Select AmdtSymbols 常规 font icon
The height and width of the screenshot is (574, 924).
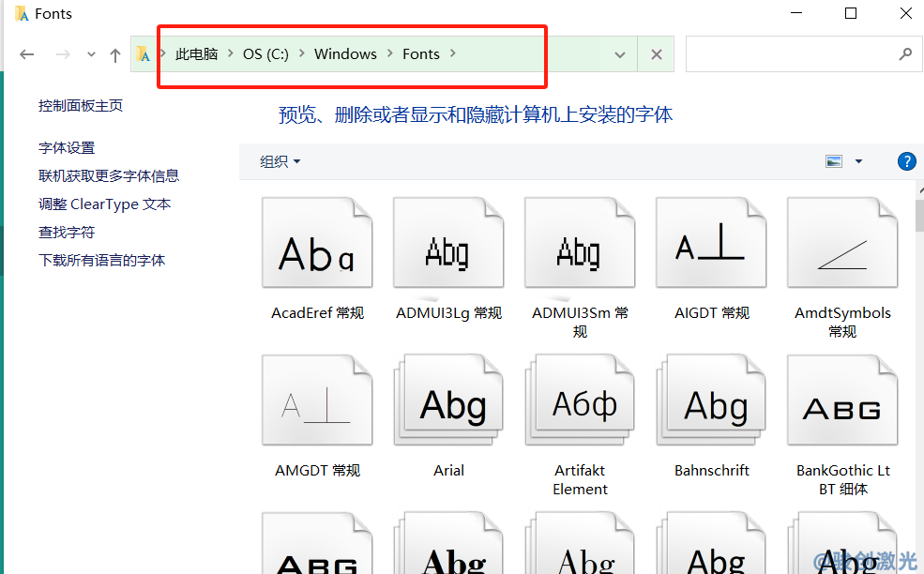tap(842, 242)
